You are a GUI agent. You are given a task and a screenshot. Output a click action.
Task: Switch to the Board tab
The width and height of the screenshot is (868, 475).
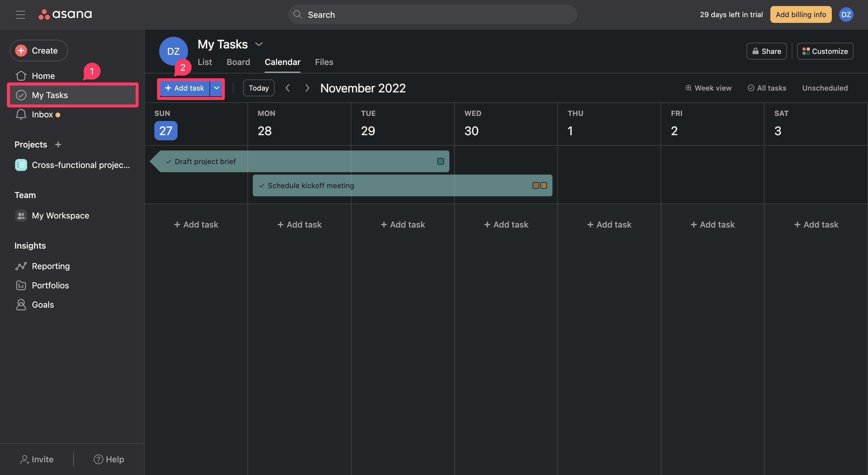[x=238, y=62]
